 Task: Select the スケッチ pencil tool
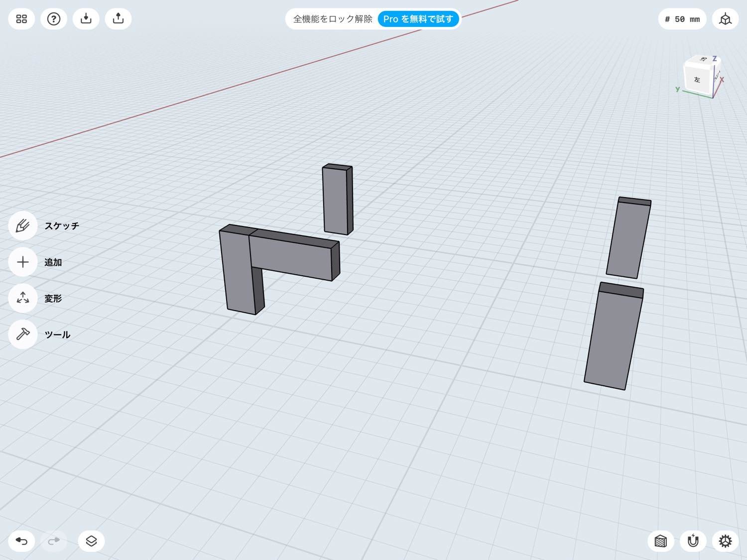(x=23, y=226)
